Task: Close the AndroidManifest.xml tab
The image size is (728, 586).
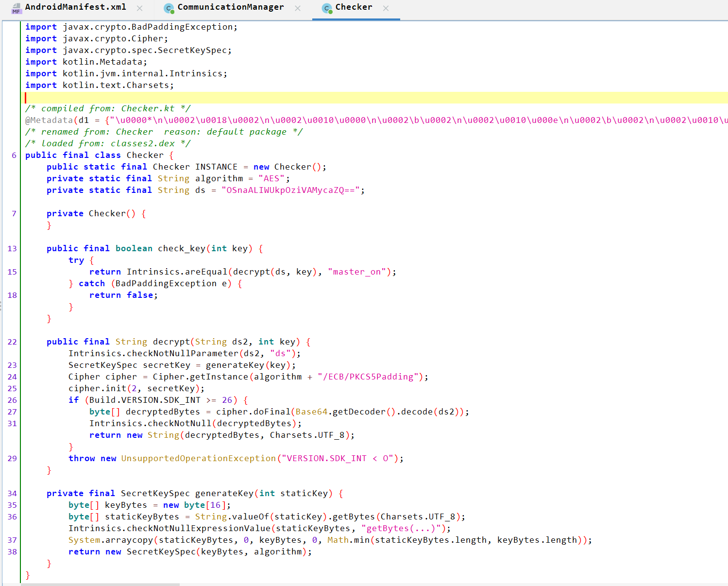Action: click(140, 8)
